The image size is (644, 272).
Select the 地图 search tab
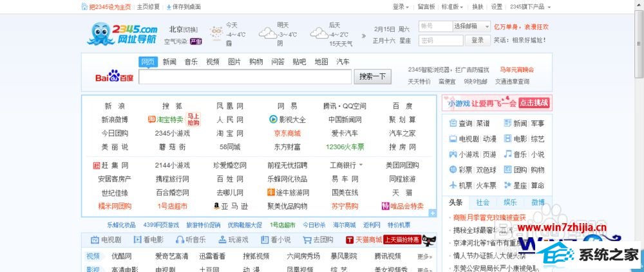point(321,62)
